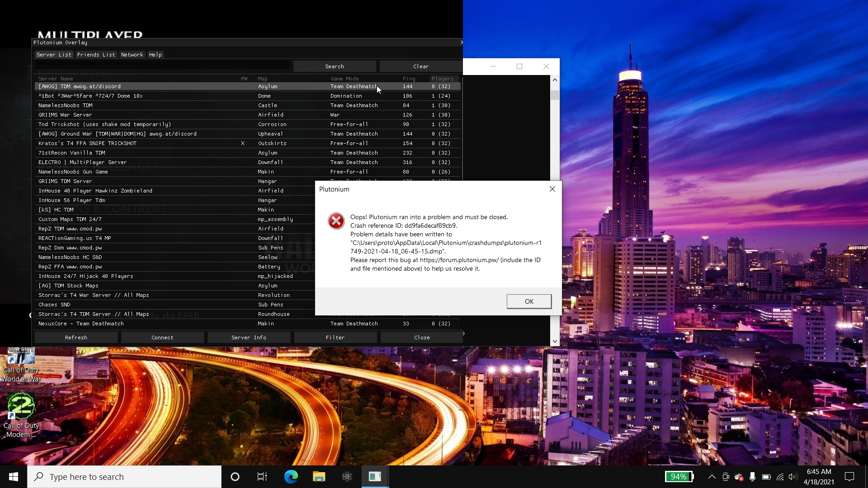Select NamelessNoobs Gun Game server
Viewport: 868px width, 488px height.
pyautogui.click(x=248, y=172)
